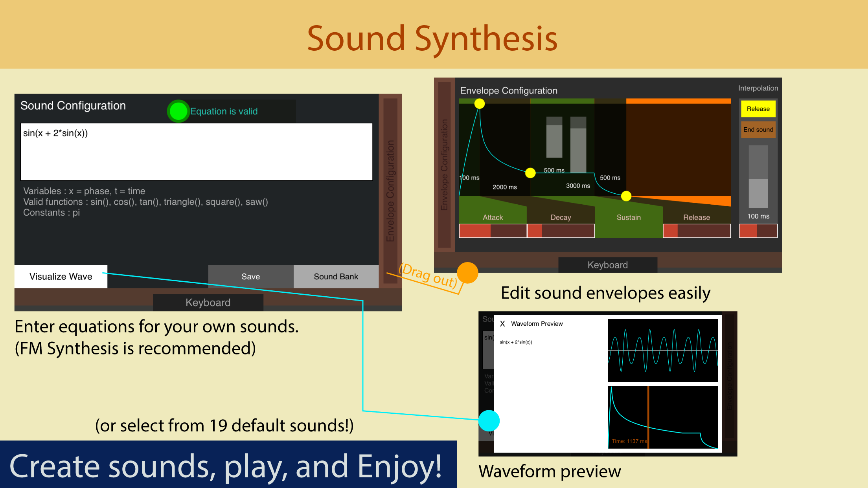868x488 pixels.
Task: Click the orange time marker in envelope preview
Action: pyautogui.click(x=648, y=417)
